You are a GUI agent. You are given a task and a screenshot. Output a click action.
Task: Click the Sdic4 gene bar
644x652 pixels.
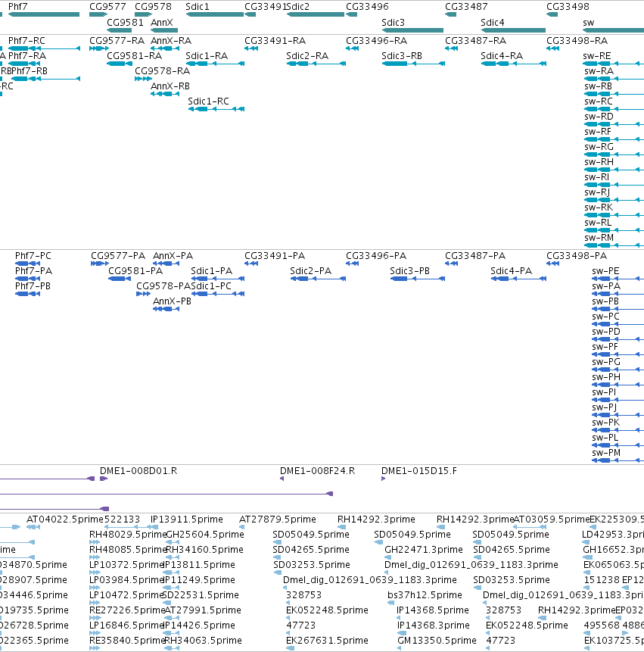point(513,30)
